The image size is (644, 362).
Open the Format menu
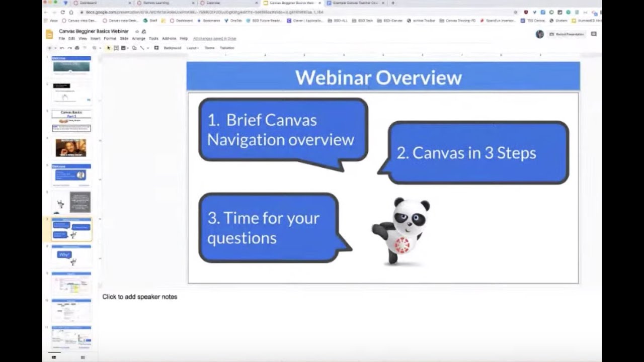110,38
